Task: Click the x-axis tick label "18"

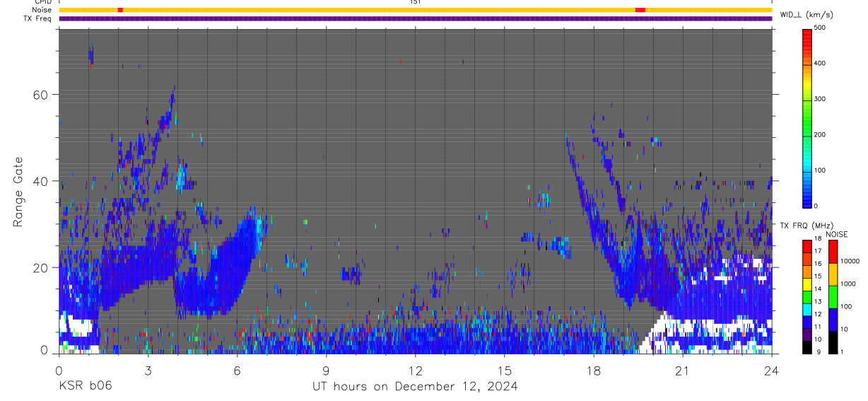Action: click(x=593, y=371)
